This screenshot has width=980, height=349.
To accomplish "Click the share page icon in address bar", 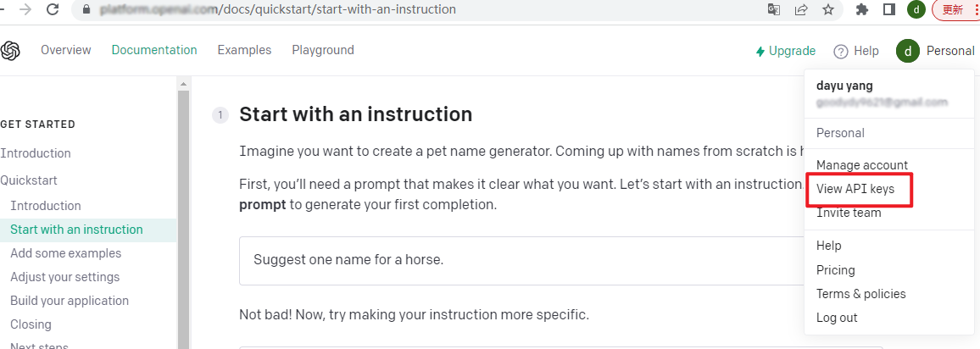I will pos(800,9).
